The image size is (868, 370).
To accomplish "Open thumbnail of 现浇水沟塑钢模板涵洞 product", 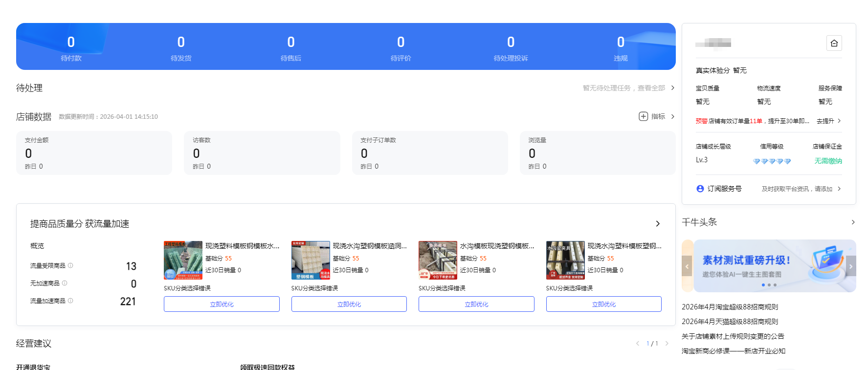I will (x=311, y=260).
